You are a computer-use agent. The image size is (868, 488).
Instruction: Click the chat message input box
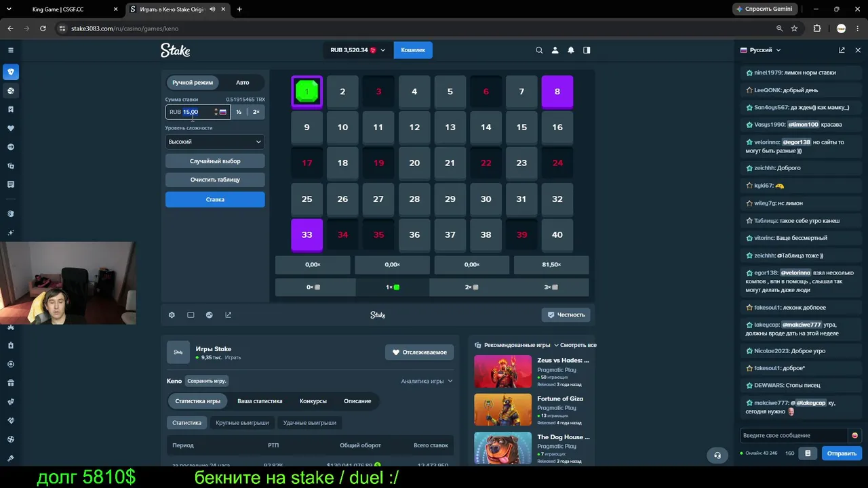coord(794,435)
